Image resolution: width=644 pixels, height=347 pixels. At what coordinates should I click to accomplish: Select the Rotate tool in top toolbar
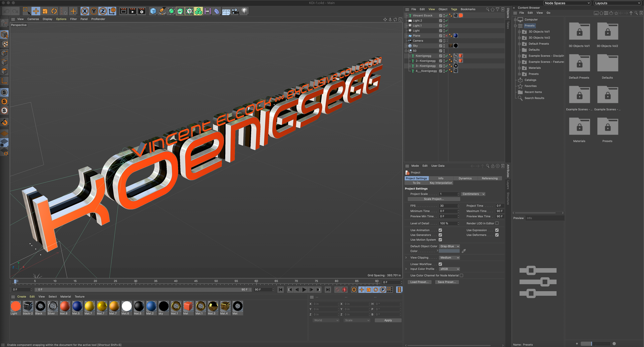point(54,11)
